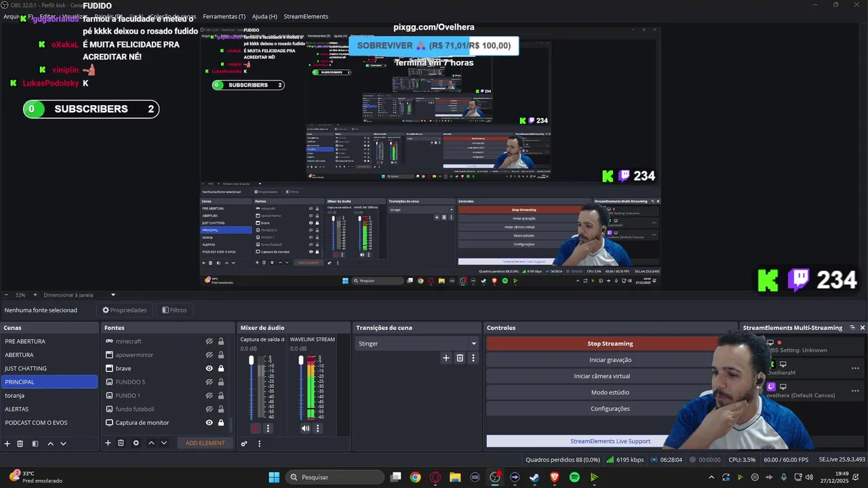Mute the WAVELINK STREAM channel
The width and height of the screenshot is (868, 488).
305,428
